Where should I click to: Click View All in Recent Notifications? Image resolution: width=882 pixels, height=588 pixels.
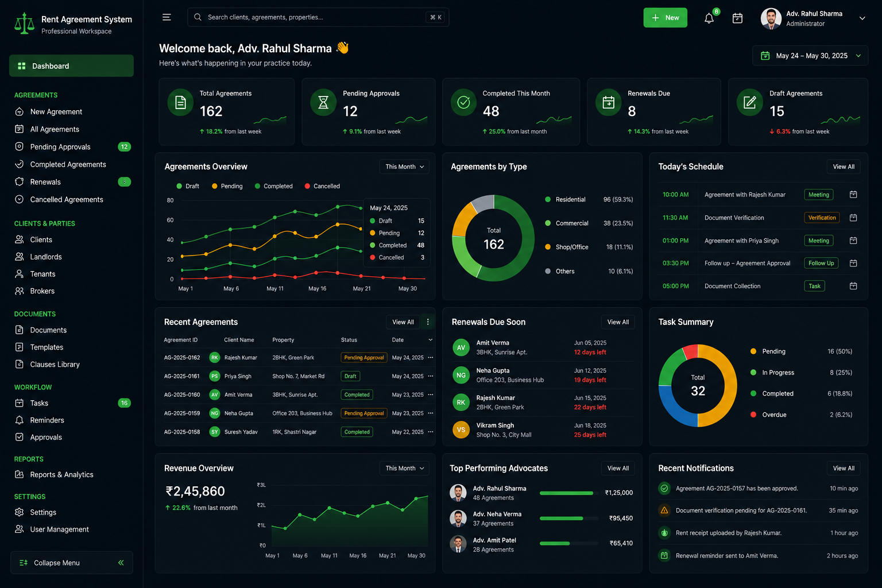(x=844, y=469)
